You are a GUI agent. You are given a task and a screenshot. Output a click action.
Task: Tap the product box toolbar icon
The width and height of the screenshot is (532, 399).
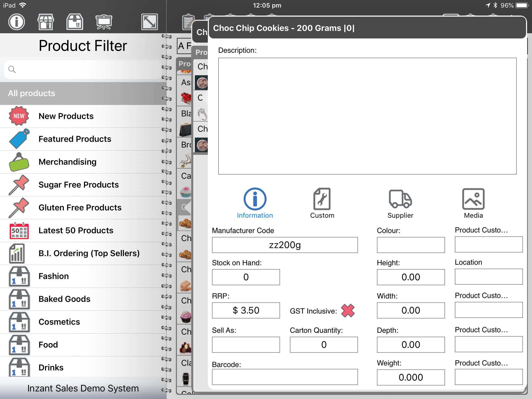75,22
